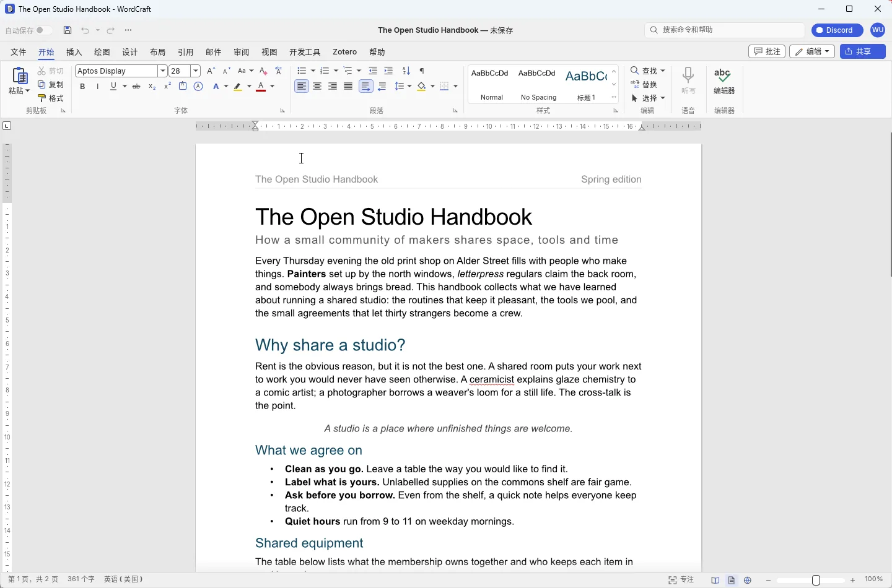Apply the No Spacing style
This screenshot has width=892, height=588.
click(538, 84)
